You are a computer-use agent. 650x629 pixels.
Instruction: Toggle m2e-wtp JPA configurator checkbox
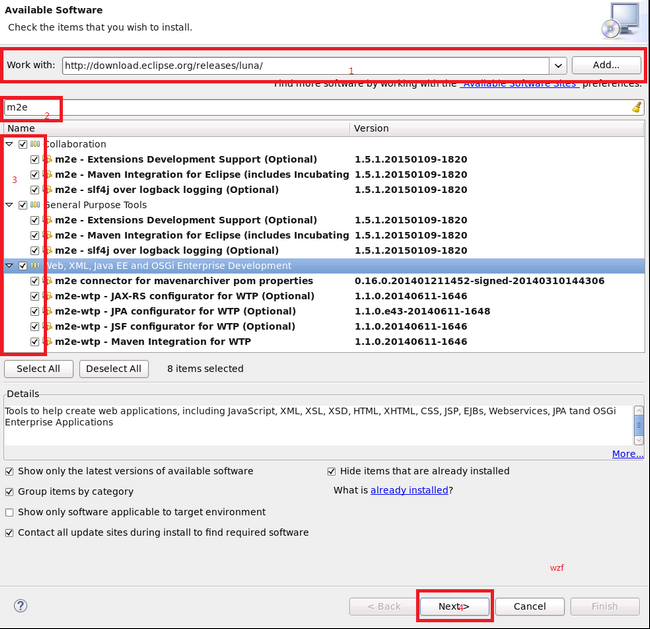pos(35,311)
